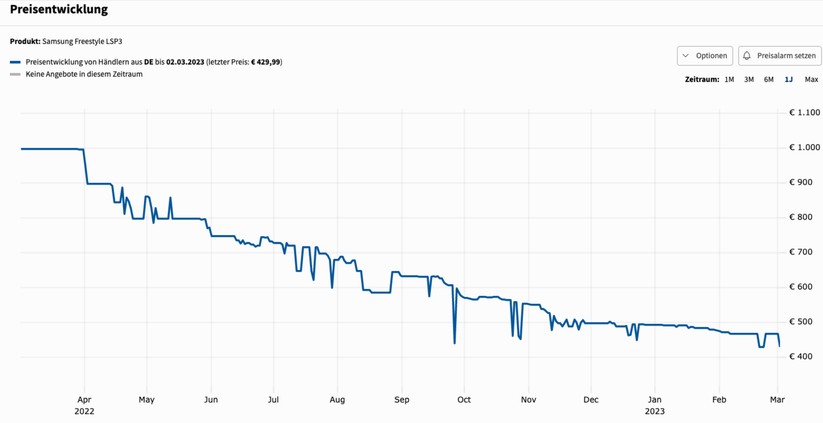Click the blue legend line for DE dealers
Image resolution: width=823 pixels, height=423 pixels.
15,62
